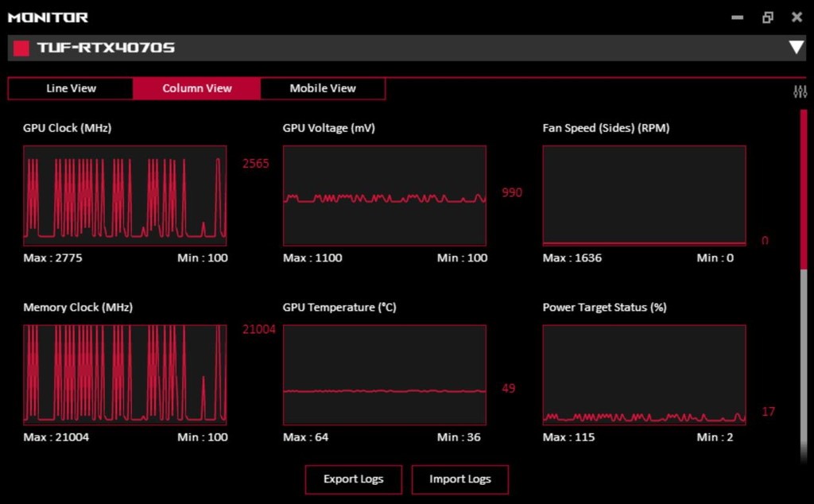The image size is (814, 504).
Task: Click the Export Logs button
Action: click(x=354, y=479)
